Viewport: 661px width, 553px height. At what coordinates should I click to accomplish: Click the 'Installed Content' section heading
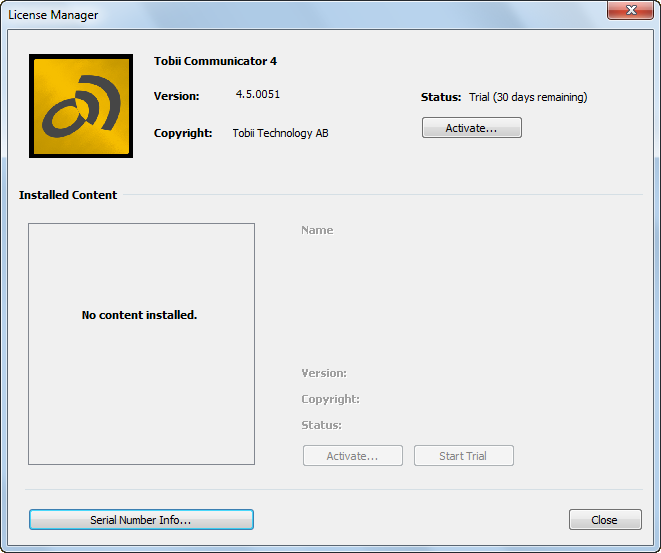point(68,195)
